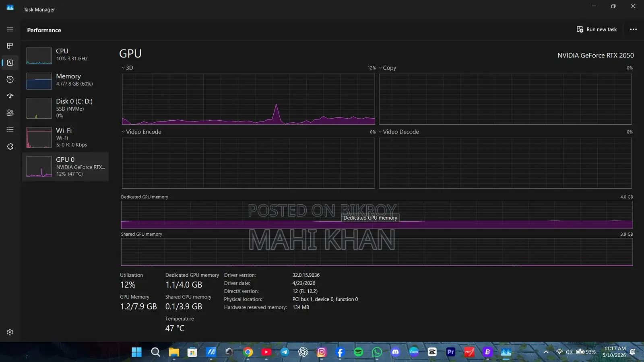
Task: Open the PDF reader app from taskbar
Action: tap(469, 352)
